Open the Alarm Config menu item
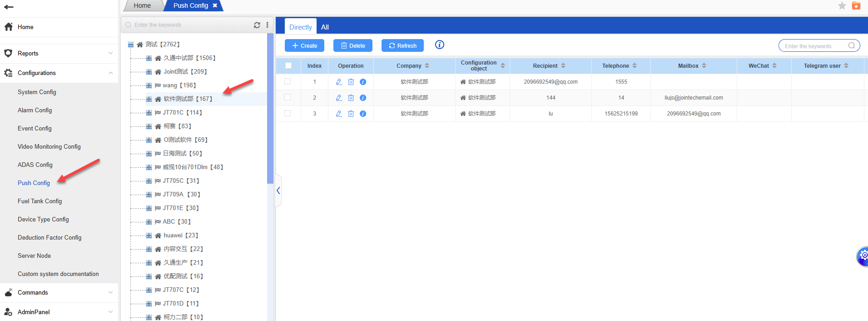This screenshot has height=321, width=868. (x=35, y=110)
